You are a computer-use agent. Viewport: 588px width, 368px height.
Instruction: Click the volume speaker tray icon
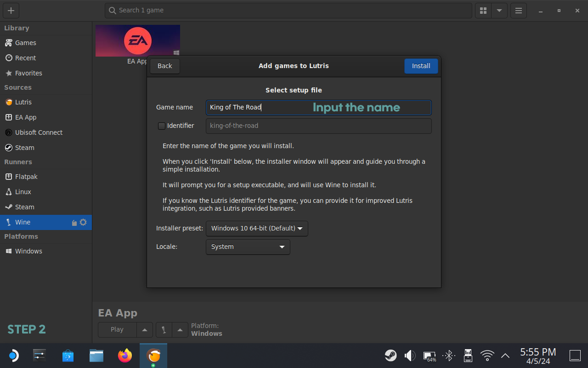(x=409, y=356)
